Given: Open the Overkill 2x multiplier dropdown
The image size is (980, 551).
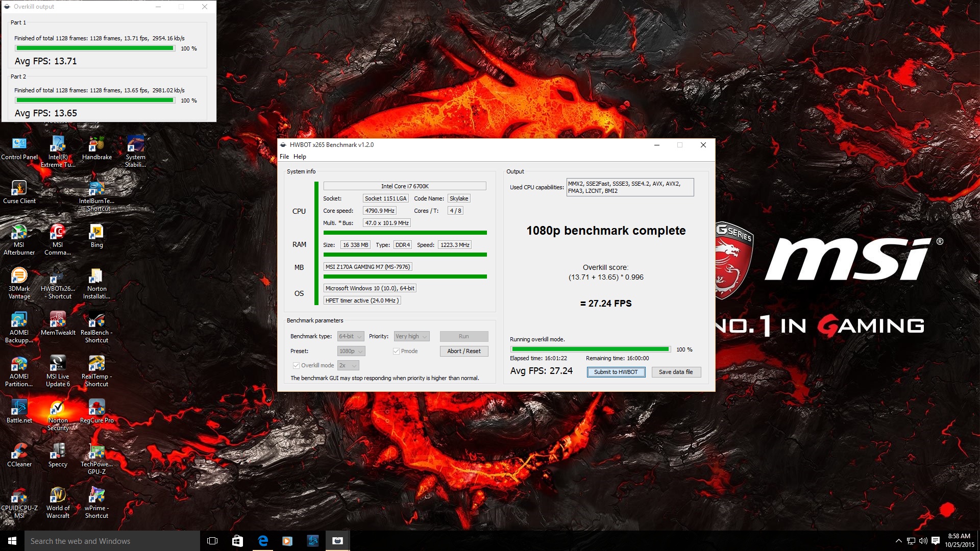Looking at the screenshot, I should point(348,365).
